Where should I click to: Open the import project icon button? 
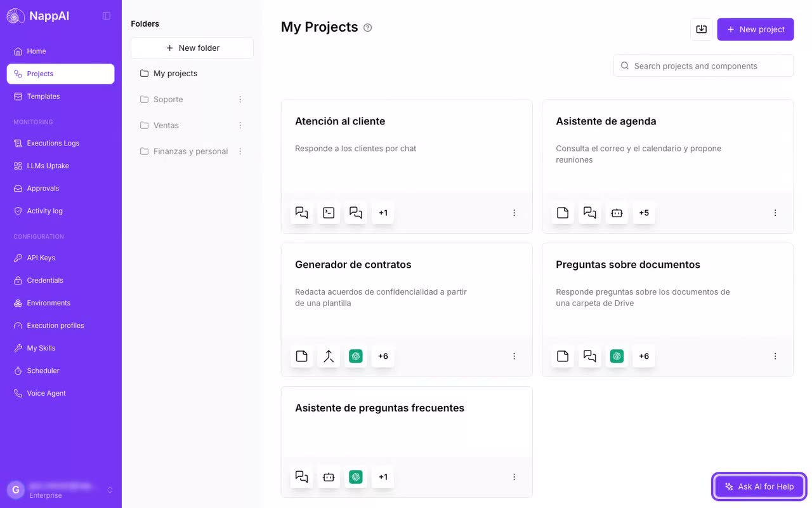click(x=701, y=29)
